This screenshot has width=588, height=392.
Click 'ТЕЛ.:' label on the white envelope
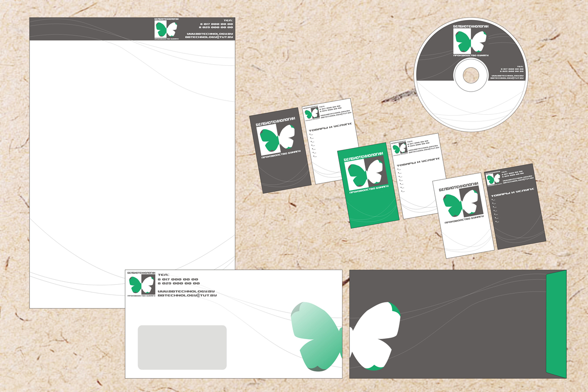pos(164,274)
